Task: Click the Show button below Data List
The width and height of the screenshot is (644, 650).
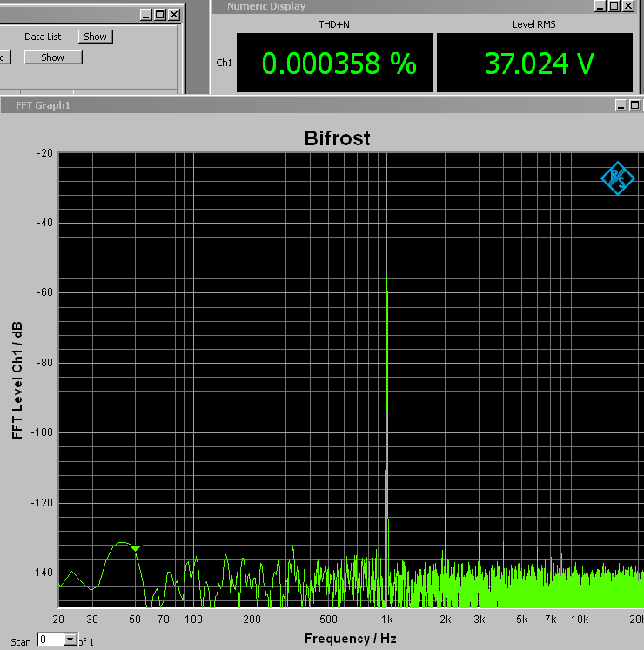Action: coord(53,57)
